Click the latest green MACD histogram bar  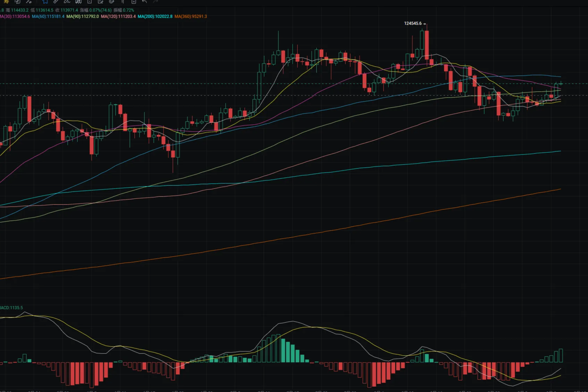[x=561, y=356]
